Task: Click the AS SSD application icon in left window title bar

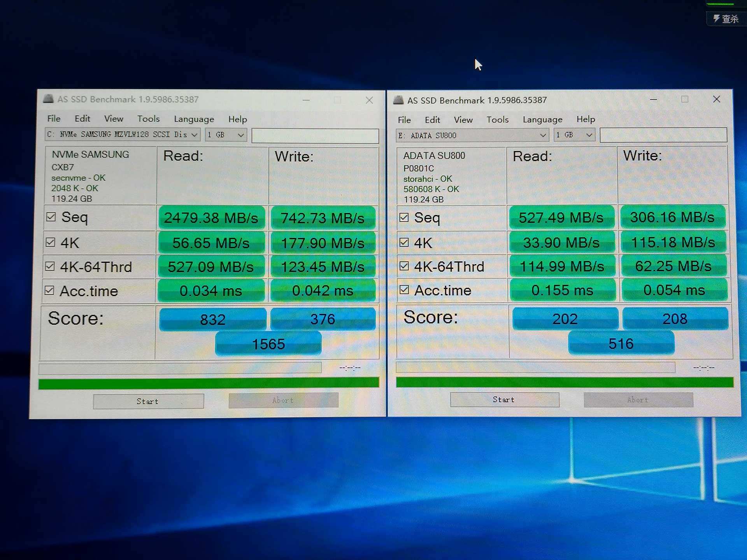Action: [49, 99]
